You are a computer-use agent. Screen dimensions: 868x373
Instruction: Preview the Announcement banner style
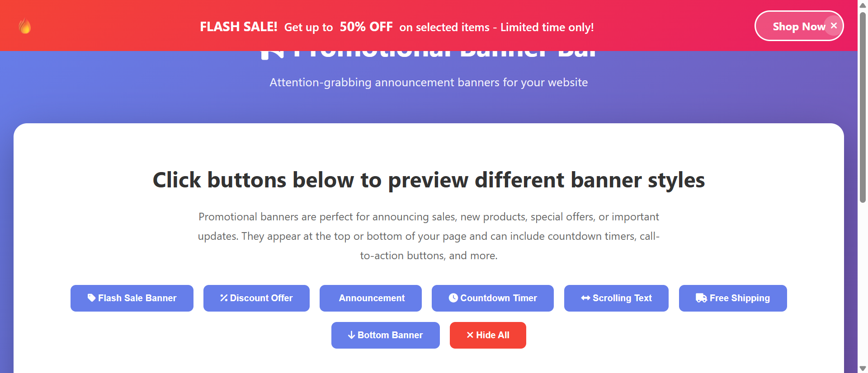point(371,298)
